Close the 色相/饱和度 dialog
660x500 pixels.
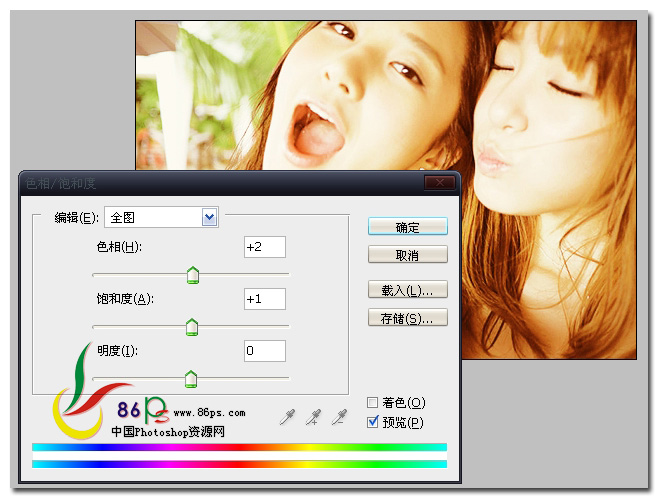pos(437,183)
